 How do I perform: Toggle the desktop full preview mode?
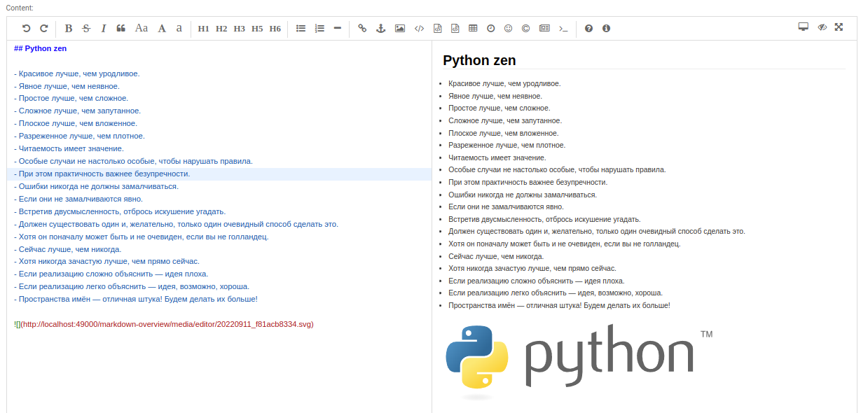pyautogui.click(x=804, y=27)
